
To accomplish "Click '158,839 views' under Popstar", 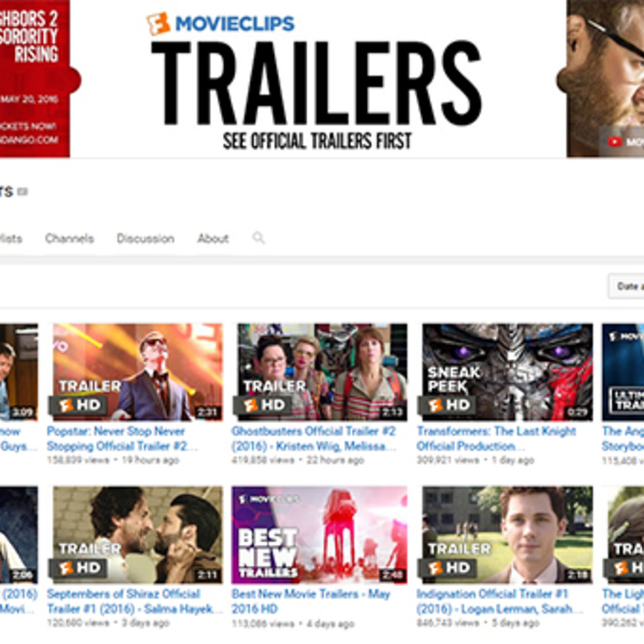I will click(x=78, y=460).
